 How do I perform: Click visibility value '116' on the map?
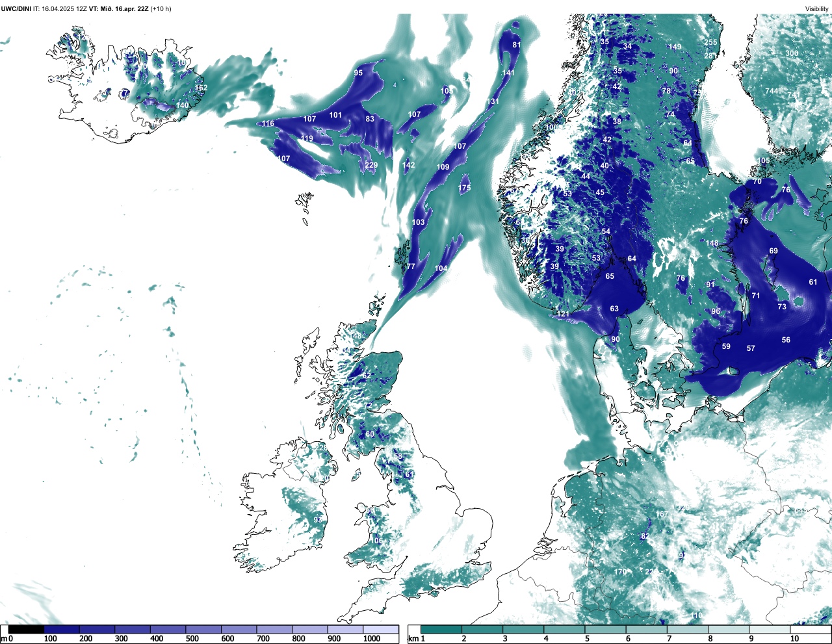[x=268, y=123]
